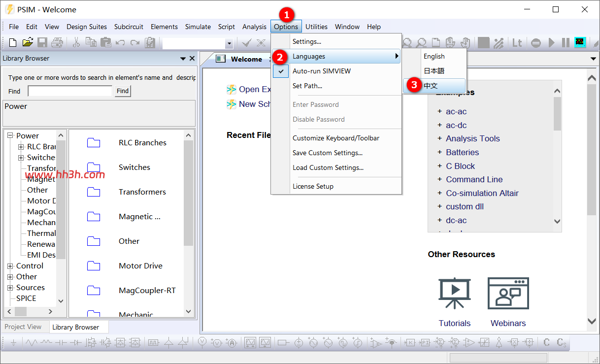Open the toolbar combo box dropdown arrow

point(229,43)
